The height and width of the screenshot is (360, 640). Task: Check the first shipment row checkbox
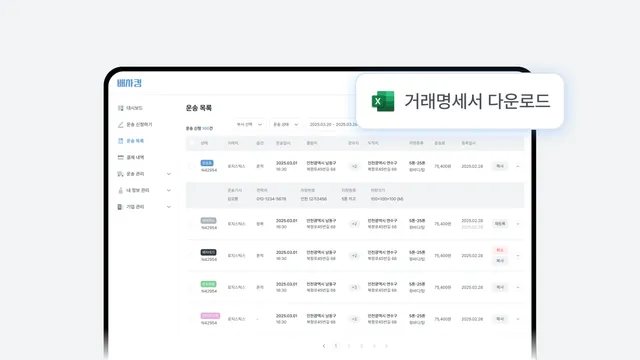pyautogui.click(x=191, y=166)
